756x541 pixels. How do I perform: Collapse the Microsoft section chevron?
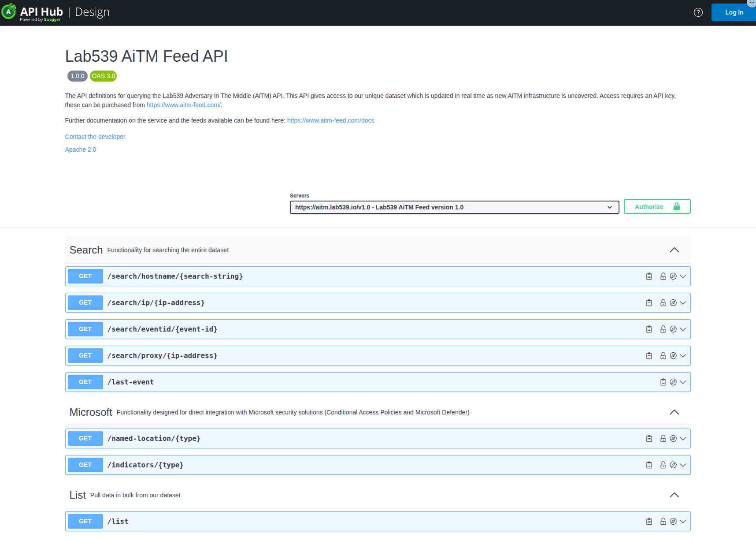674,412
